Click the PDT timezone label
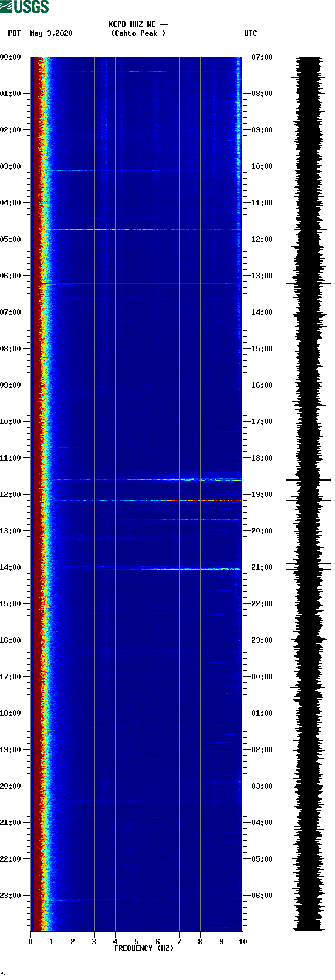This screenshot has height=980, width=335. click(15, 33)
